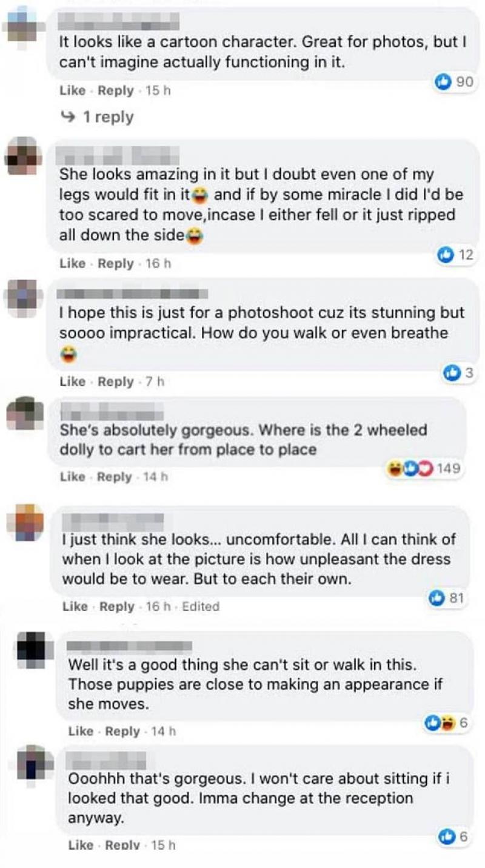
Task: Click like icon on 'Ooohhh that's gorgeous' comment
Action: click(x=446, y=836)
